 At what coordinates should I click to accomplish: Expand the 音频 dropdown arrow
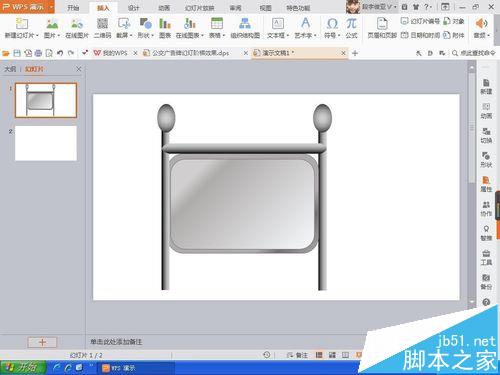[x=488, y=35]
